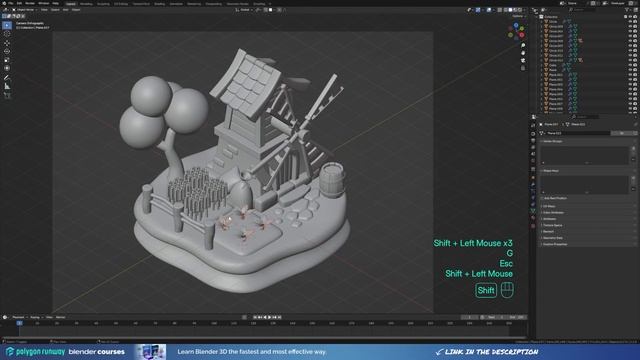Switch to the Shading workspace tab
640x360 pixels.
coord(160,4)
